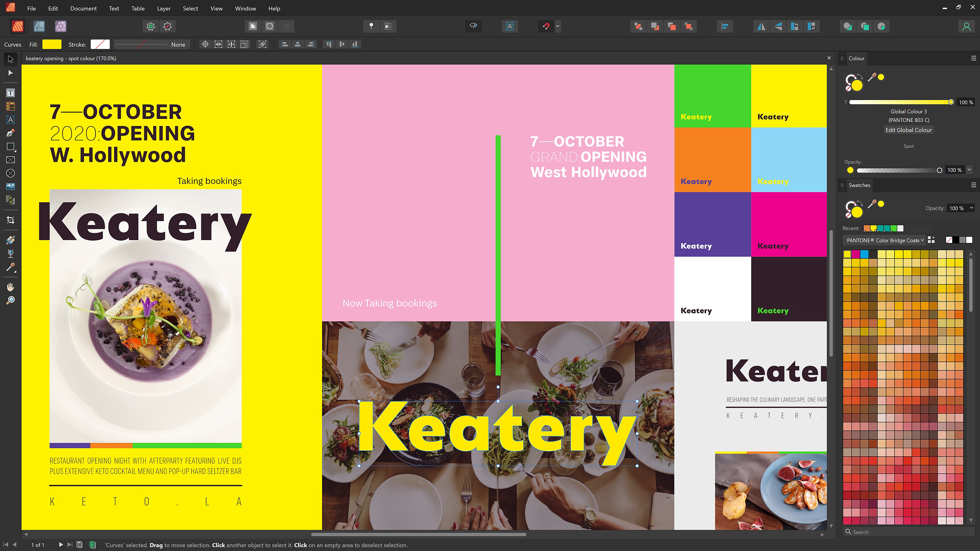Pick the Zoom tool
The image size is (980, 551).
10,300
